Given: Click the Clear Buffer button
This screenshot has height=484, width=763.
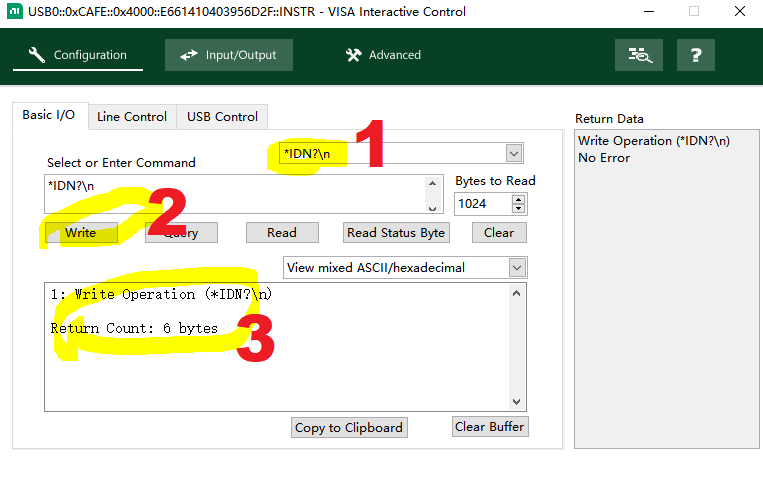Looking at the screenshot, I should (x=490, y=427).
